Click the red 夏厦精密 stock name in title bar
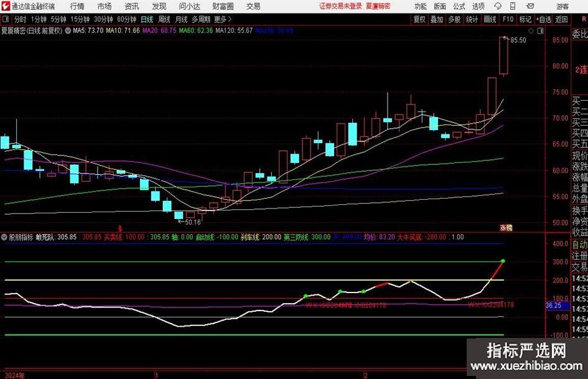Image resolution: width=588 pixels, height=379 pixels. pyautogui.click(x=378, y=6)
